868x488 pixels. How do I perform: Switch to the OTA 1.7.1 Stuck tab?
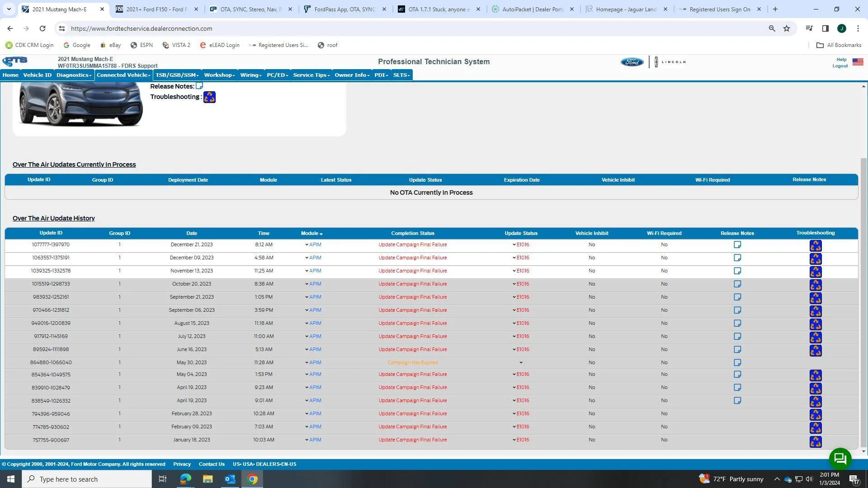pyautogui.click(x=439, y=9)
